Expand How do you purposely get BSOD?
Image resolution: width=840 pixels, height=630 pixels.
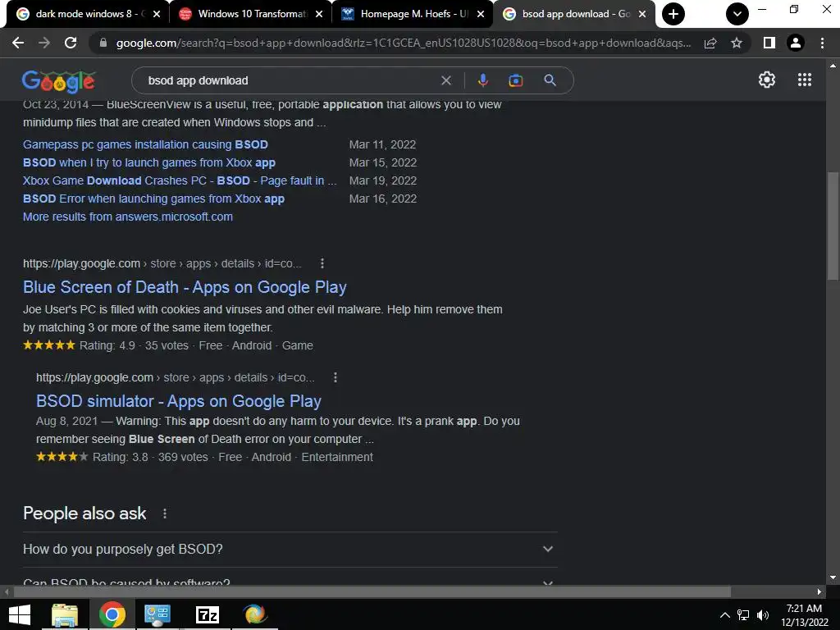tap(290, 549)
